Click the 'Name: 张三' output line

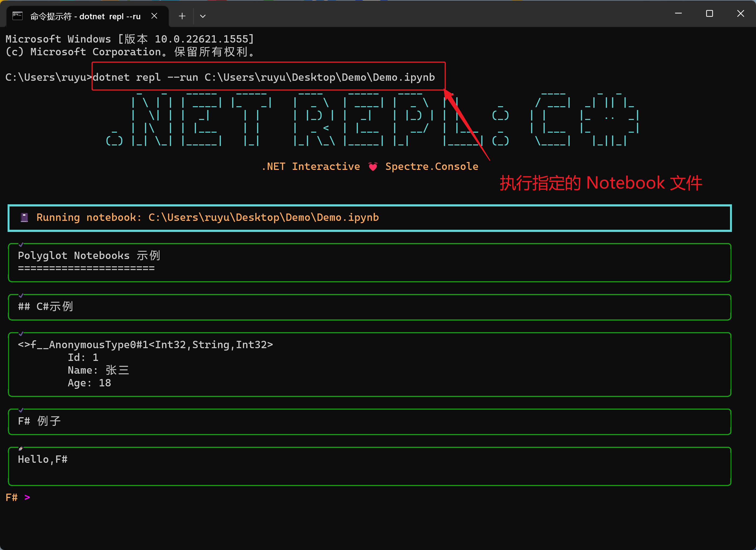click(98, 370)
